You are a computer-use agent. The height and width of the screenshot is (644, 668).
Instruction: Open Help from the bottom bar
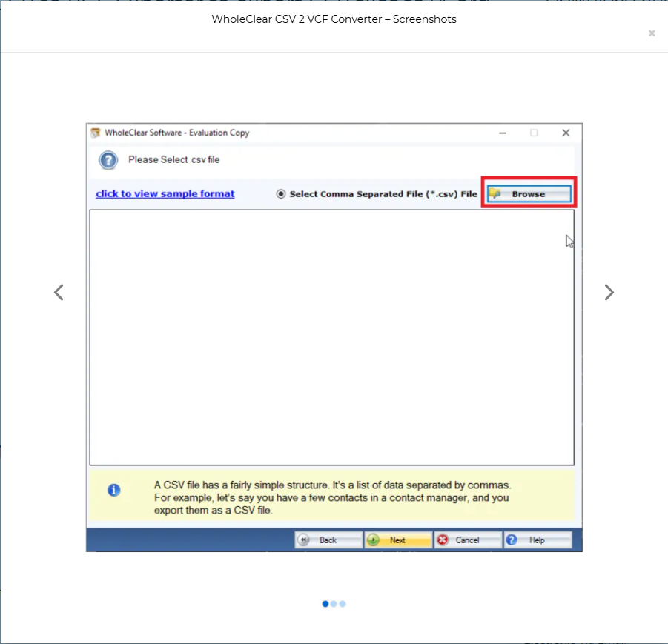[538, 540]
